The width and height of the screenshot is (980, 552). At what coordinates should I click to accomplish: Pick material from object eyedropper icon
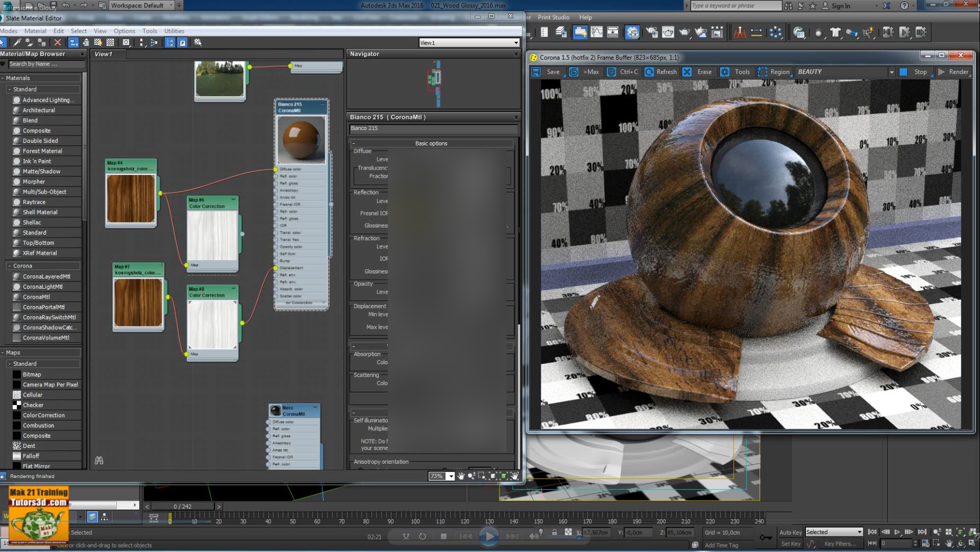pyautogui.click(x=17, y=42)
